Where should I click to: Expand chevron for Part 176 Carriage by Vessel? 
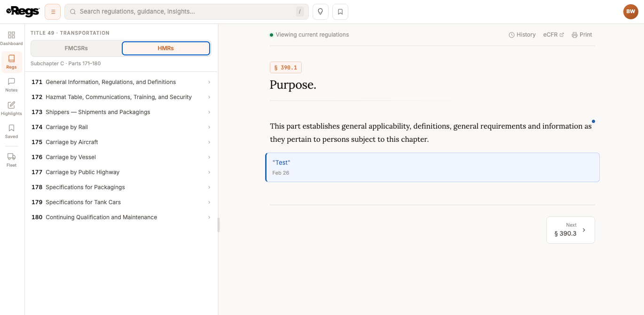click(209, 157)
